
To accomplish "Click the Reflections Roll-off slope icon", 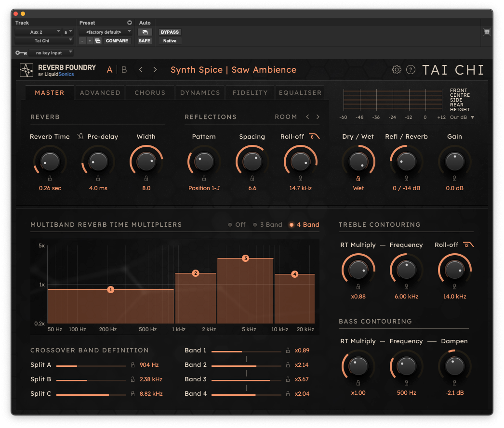I will [314, 136].
